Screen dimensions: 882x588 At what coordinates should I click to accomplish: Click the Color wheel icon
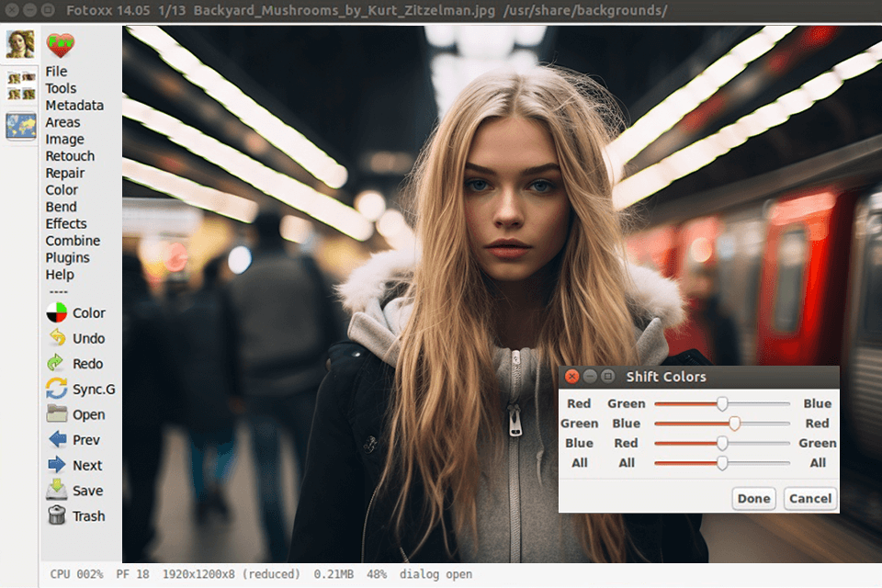[x=56, y=312]
